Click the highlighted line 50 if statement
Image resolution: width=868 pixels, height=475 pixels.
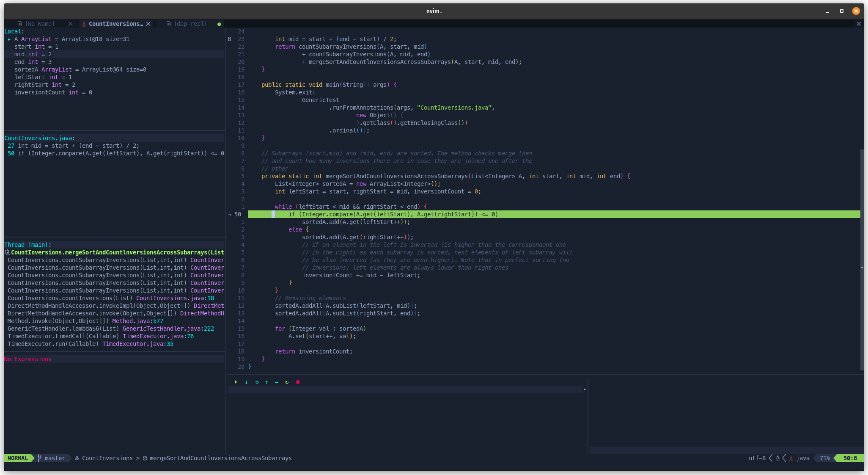393,214
